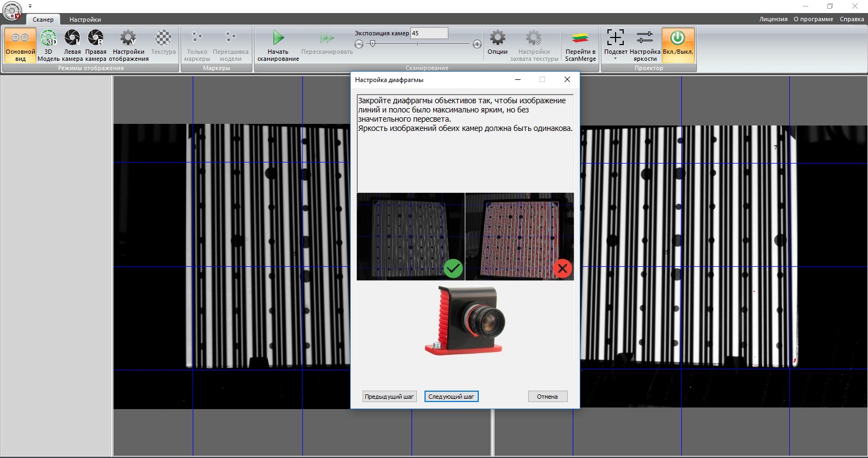Expand the Подсвет dropdown
The image size is (868, 458).
615,58
